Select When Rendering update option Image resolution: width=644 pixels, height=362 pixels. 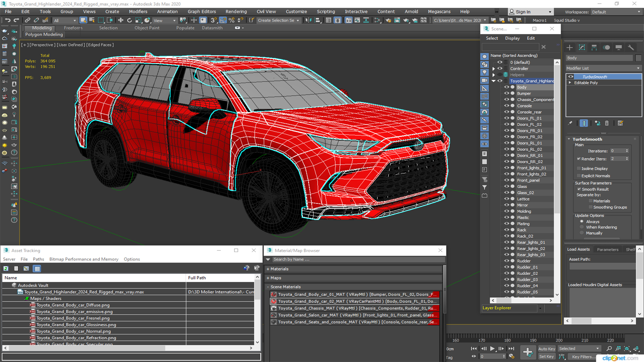pyautogui.click(x=582, y=227)
